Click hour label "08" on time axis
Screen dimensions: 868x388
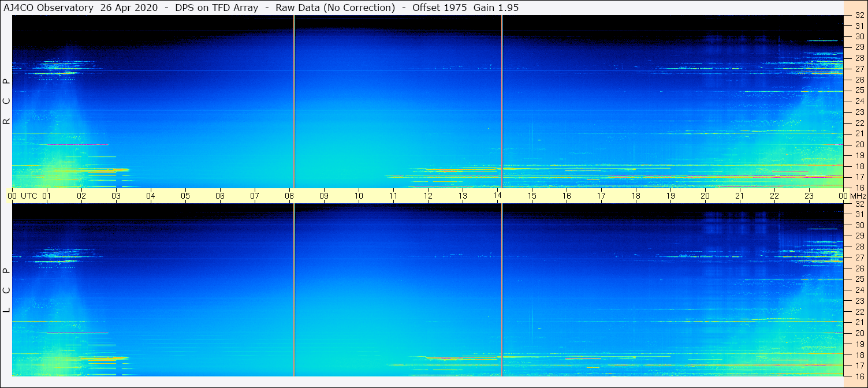tap(289, 196)
